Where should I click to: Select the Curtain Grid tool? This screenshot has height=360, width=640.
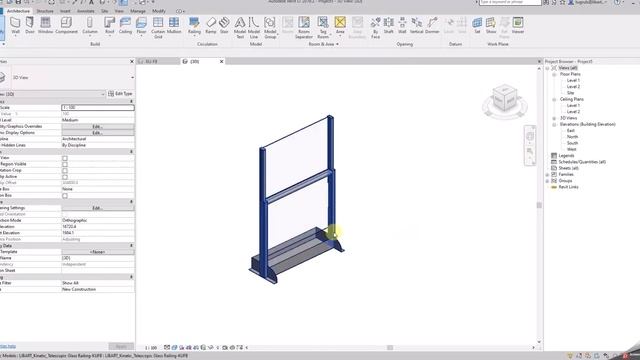(158, 28)
